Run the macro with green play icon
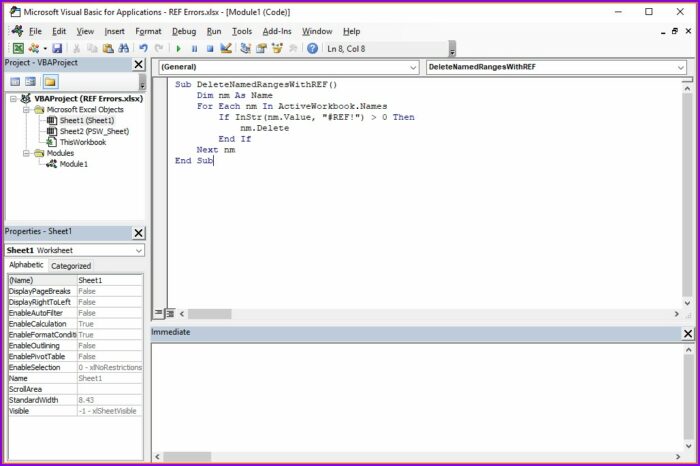Image resolution: width=700 pixels, height=466 pixels. click(x=179, y=48)
